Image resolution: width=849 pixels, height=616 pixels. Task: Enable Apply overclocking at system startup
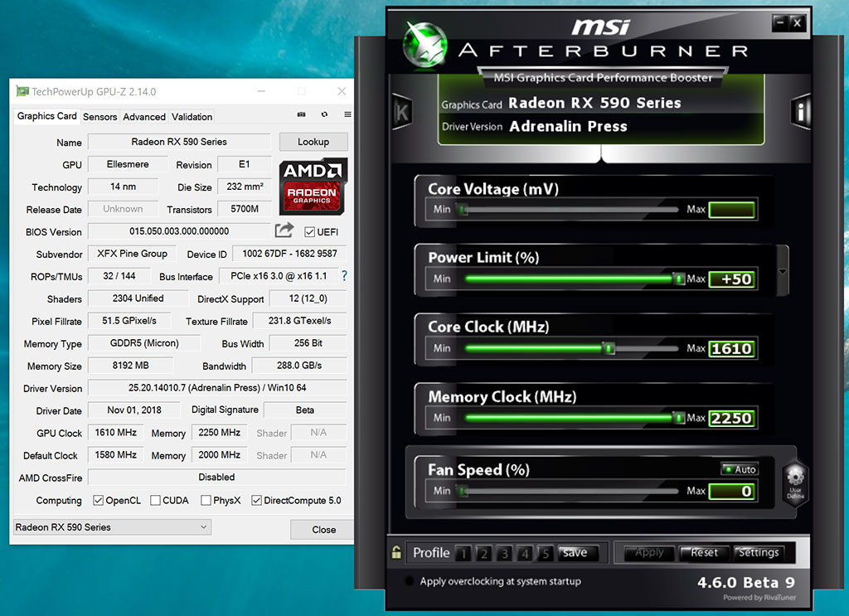[x=410, y=581]
